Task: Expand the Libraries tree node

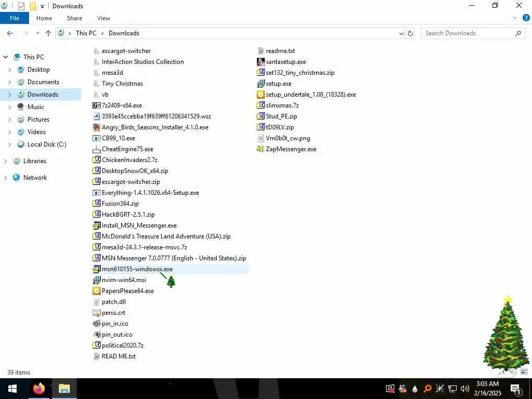Action: coord(5,161)
